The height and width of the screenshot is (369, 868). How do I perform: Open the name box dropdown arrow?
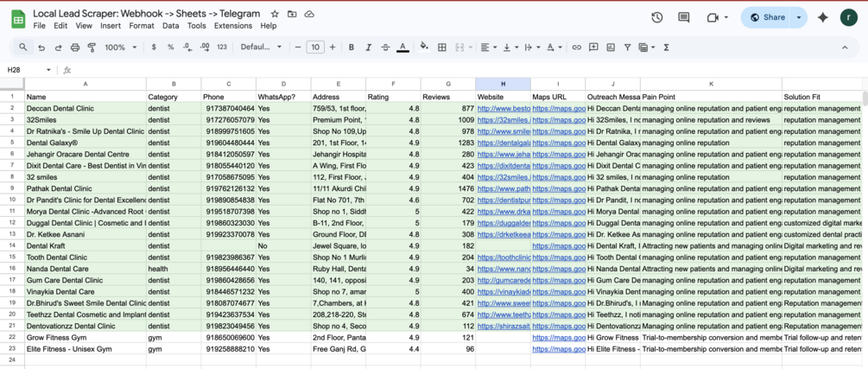(48, 70)
